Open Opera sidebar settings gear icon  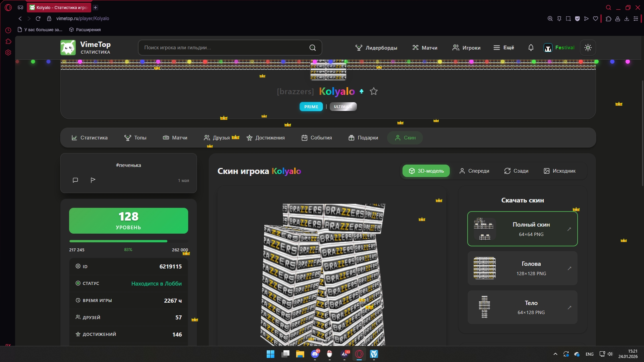8,53
